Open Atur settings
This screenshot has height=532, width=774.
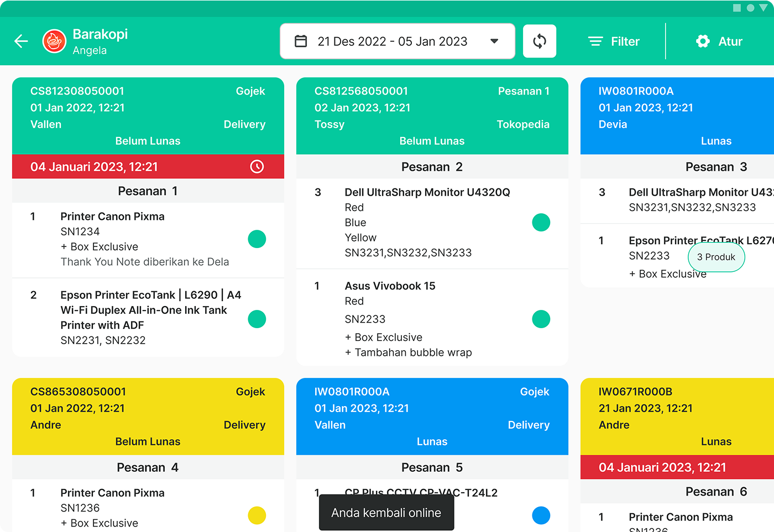[x=719, y=41]
